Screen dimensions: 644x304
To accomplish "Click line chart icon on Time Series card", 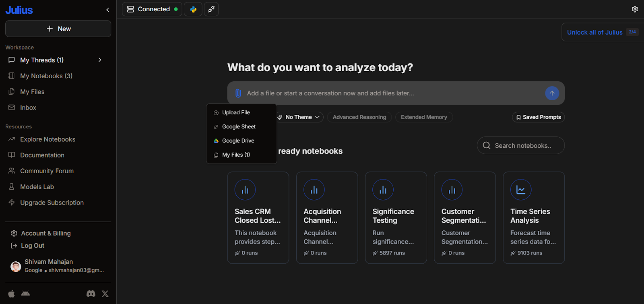I will pyautogui.click(x=521, y=190).
